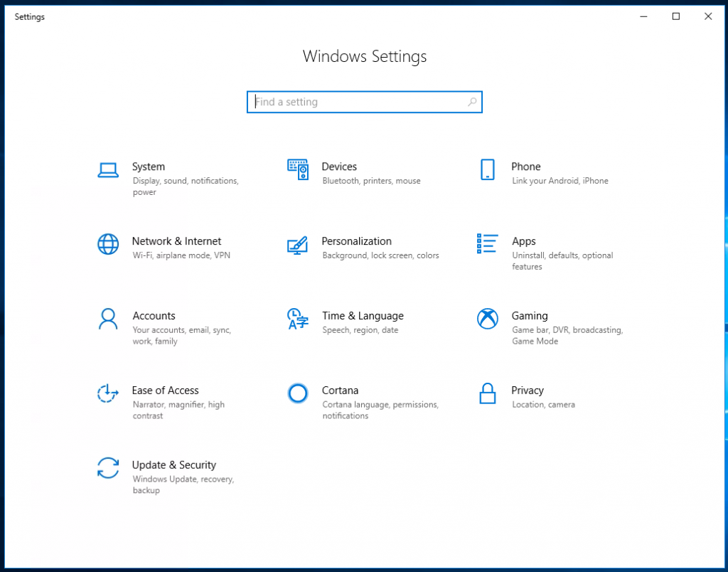
Task: Click the search magnifier in the settings box
Action: click(472, 102)
